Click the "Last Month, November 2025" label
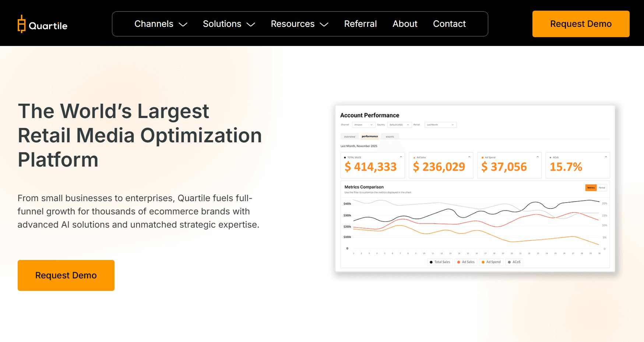Viewport: 644px width, 342px height. 359,146
